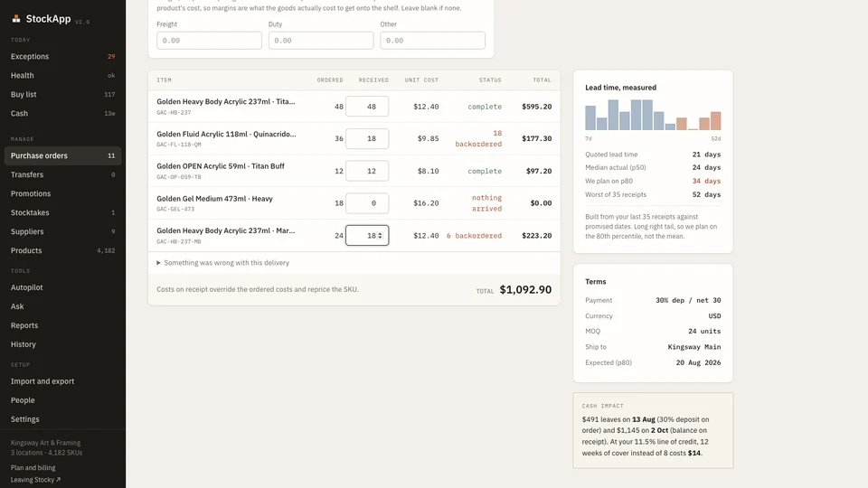Open Transfers in the sidebar

point(62,174)
